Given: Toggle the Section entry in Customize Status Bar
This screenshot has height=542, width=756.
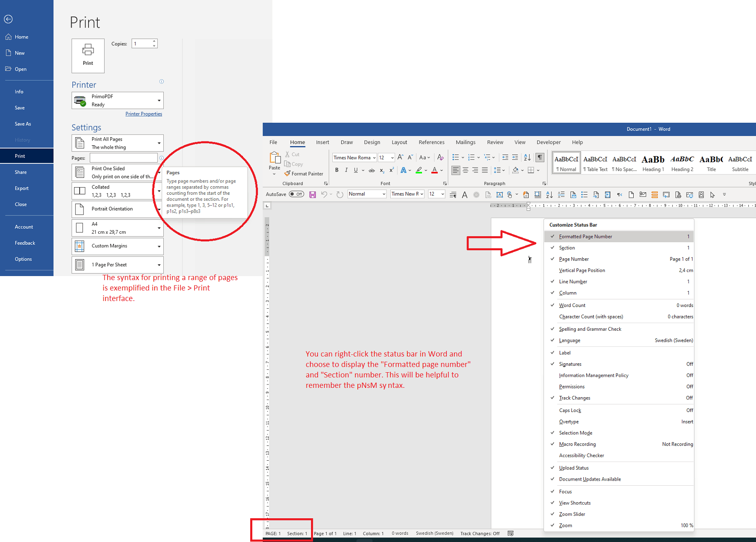Looking at the screenshot, I should 619,248.
